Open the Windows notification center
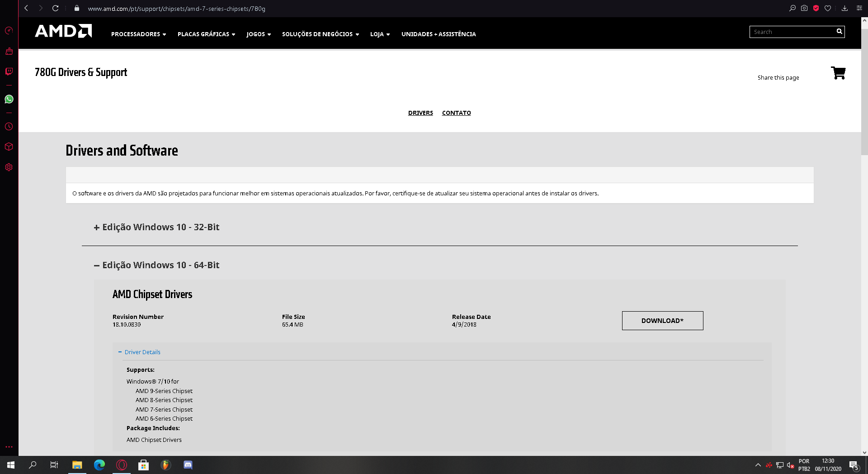Image resolution: width=868 pixels, height=474 pixels. coord(854,465)
